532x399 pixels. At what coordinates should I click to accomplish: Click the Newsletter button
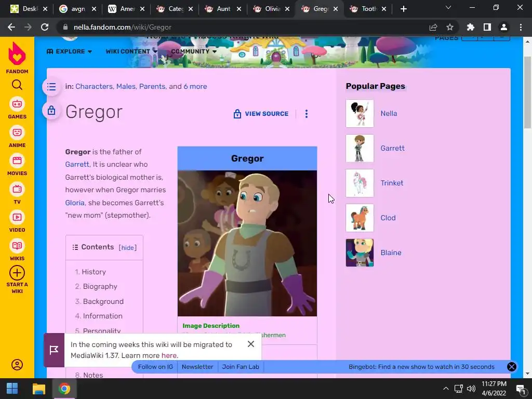tap(197, 367)
